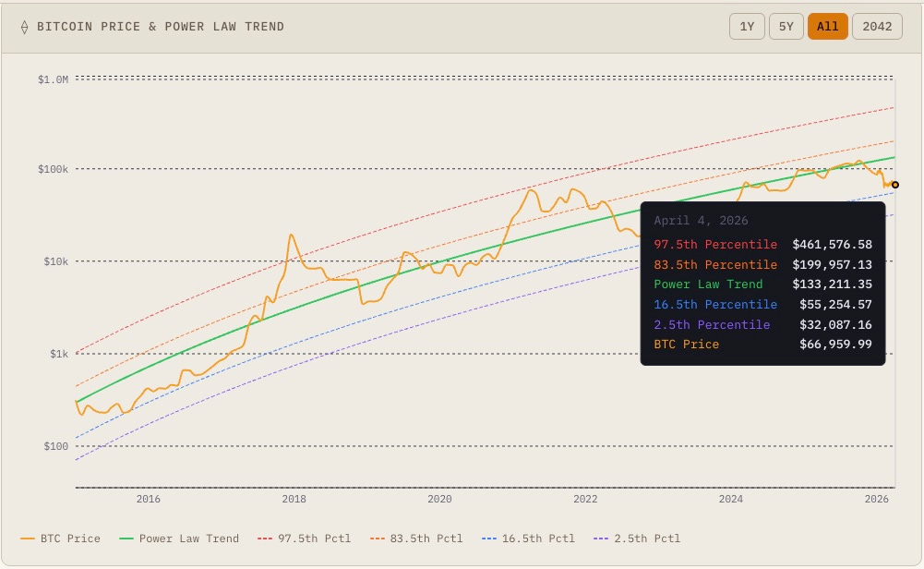Click the 2026 x-axis label
This screenshot has height=569, width=924.
[876, 499]
